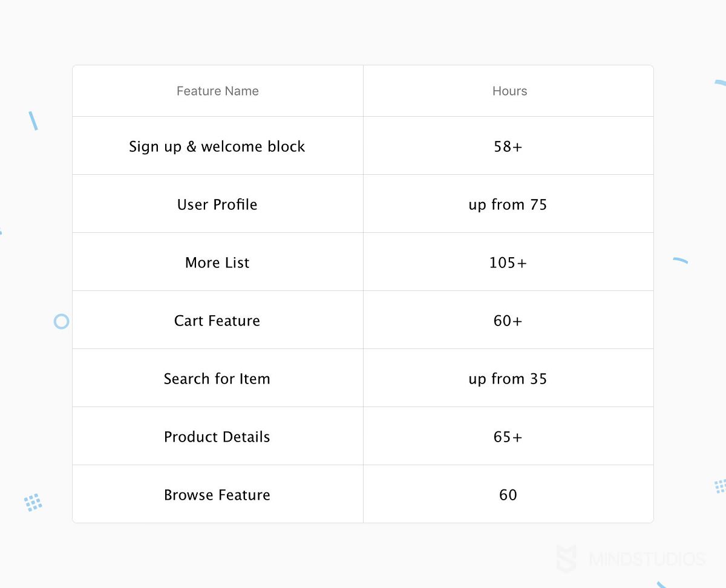Select the More List cell
The height and width of the screenshot is (588, 726).
coord(217,263)
